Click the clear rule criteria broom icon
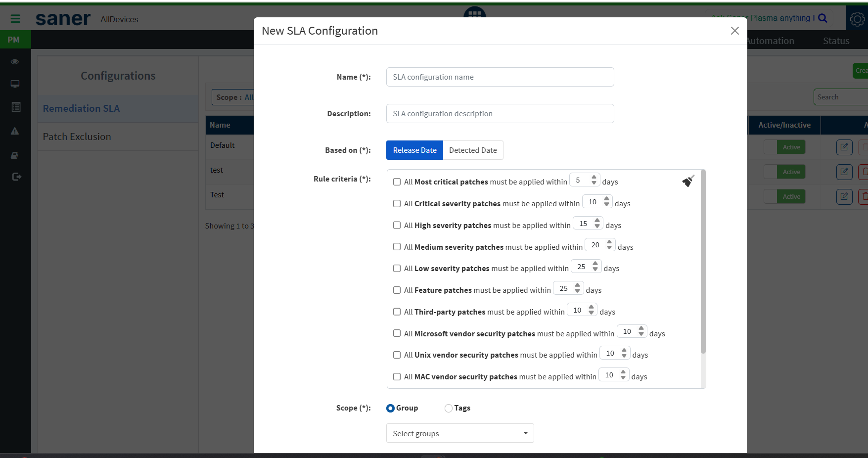 click(x=688, y=181)
